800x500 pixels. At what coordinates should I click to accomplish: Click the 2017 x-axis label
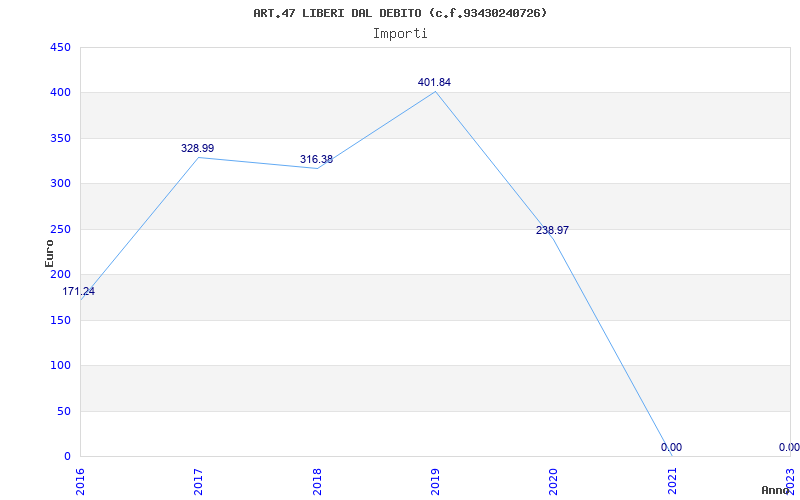click(x=198, y=481)
